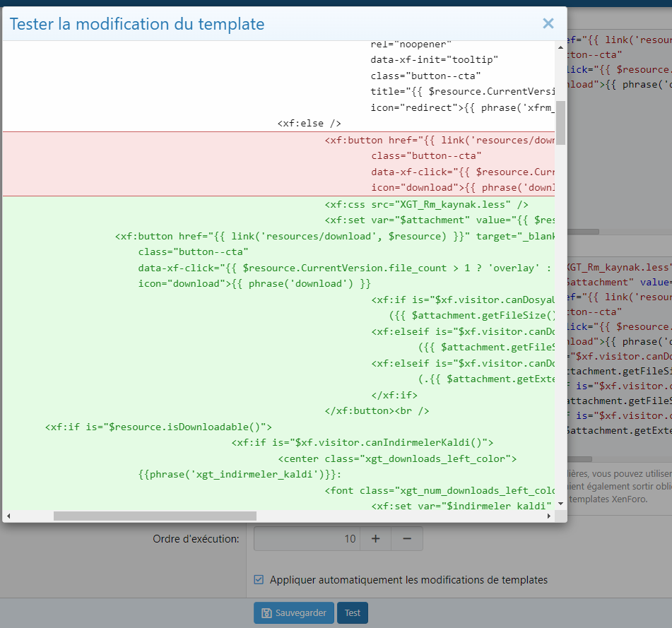Click the 'Ordre d'exécution:' label
This screenshot has height=628, width=672.
pos(196,538)
